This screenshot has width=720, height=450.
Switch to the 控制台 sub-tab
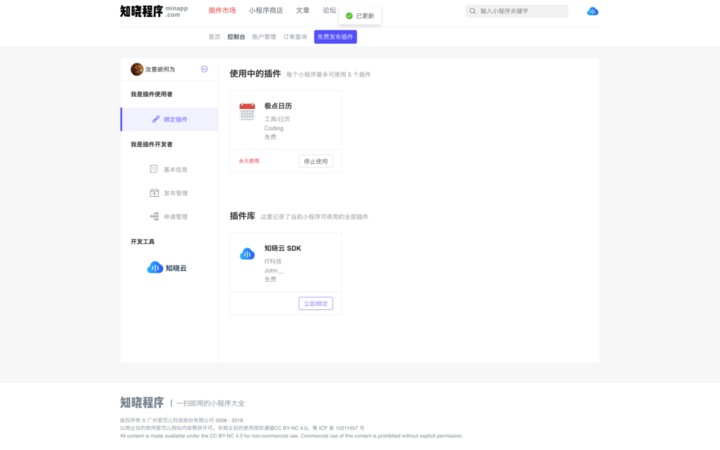236,37
